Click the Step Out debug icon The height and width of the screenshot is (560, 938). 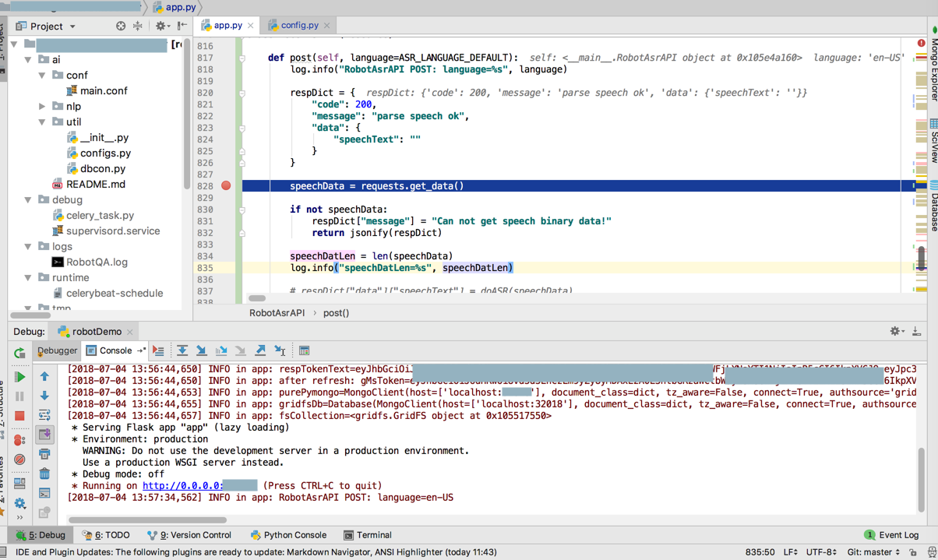(260, 351)
